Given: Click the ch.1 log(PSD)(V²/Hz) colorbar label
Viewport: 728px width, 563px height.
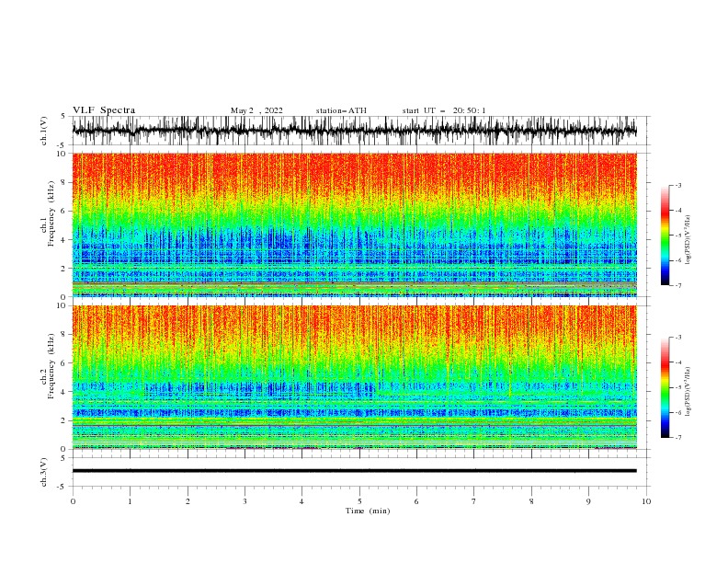Looking at the screenshot, I should (x=688, y=240).
